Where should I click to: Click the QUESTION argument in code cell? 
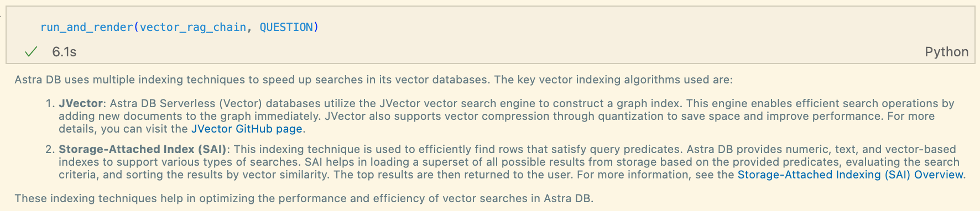[286, 27]
